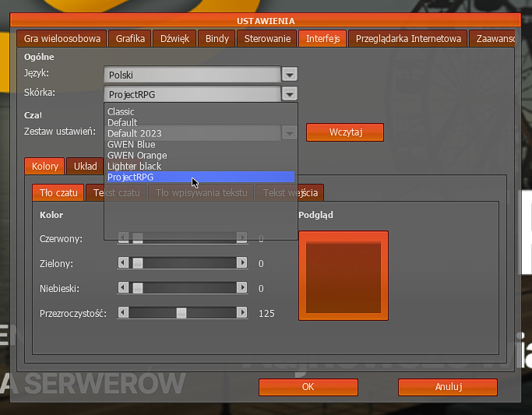Click the Zielony slider handle
Screen dimensions: 532x415
tap(137, 262)
